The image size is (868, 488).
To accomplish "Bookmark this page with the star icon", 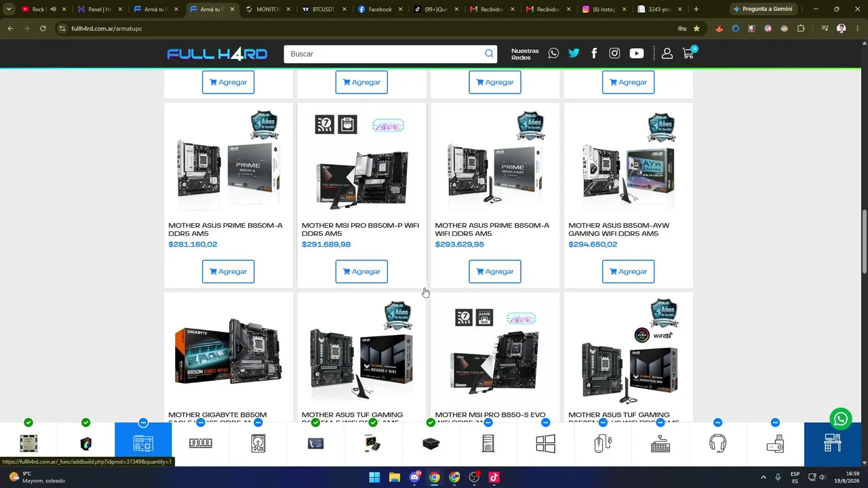I will coord(696,28).
